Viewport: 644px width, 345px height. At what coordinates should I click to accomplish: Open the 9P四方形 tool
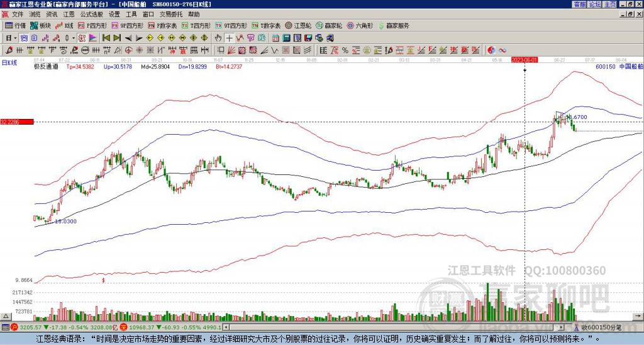point(127,25)
